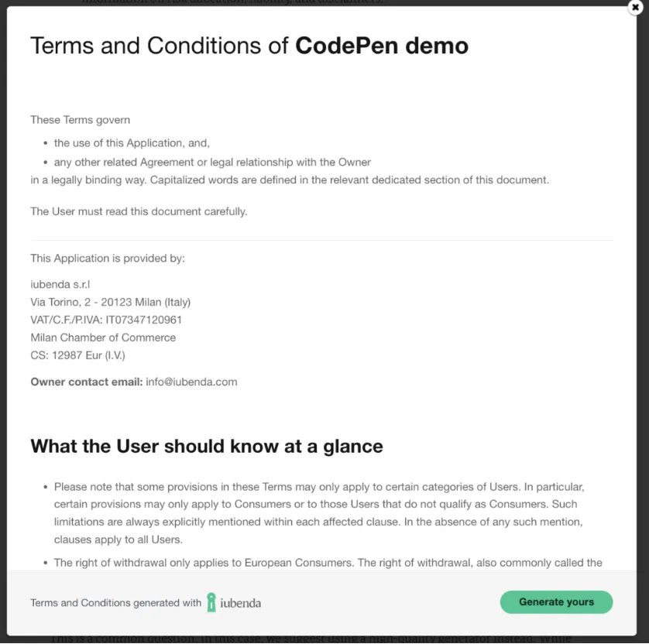Click the Owner contact email bold label
The image size is (649, 644).
pos(87,382)
